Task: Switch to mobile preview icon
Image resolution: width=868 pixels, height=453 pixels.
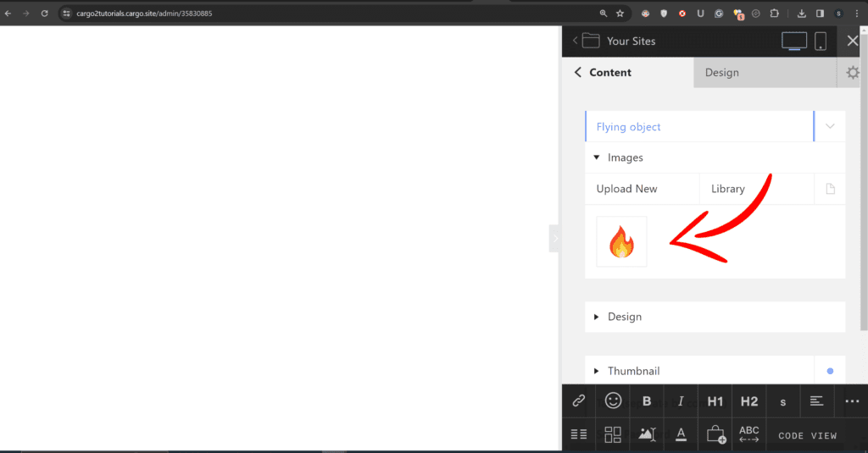Action: [x=821, y=41]
